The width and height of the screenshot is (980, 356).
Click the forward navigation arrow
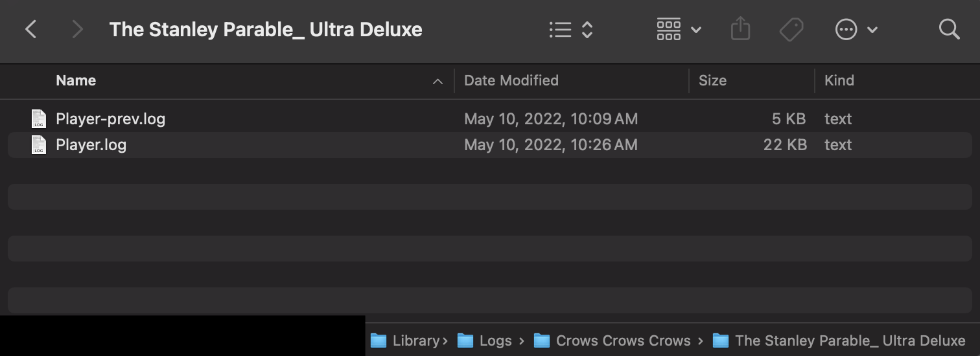coord(77,29)
